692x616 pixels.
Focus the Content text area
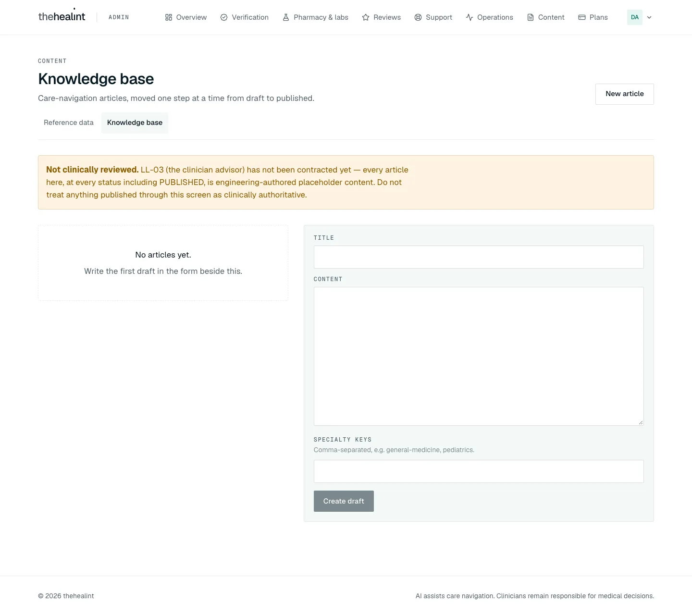click(x=479, y=356)
